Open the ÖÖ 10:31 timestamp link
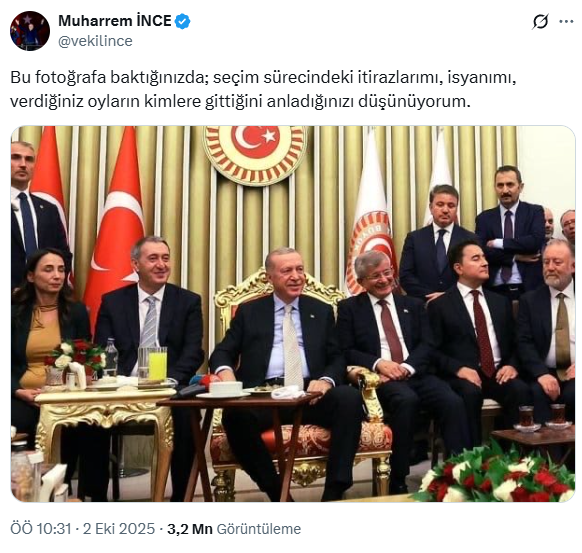Screen dimensions: 582x553 tap(40, 529)
